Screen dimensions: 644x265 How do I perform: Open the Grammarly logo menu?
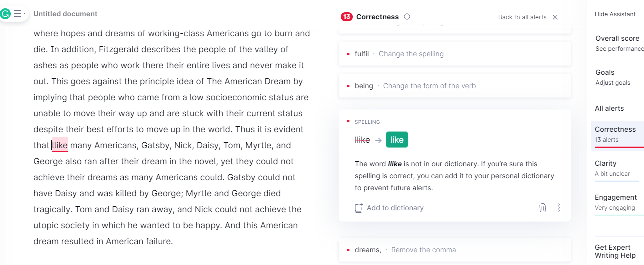pos(6,14)
